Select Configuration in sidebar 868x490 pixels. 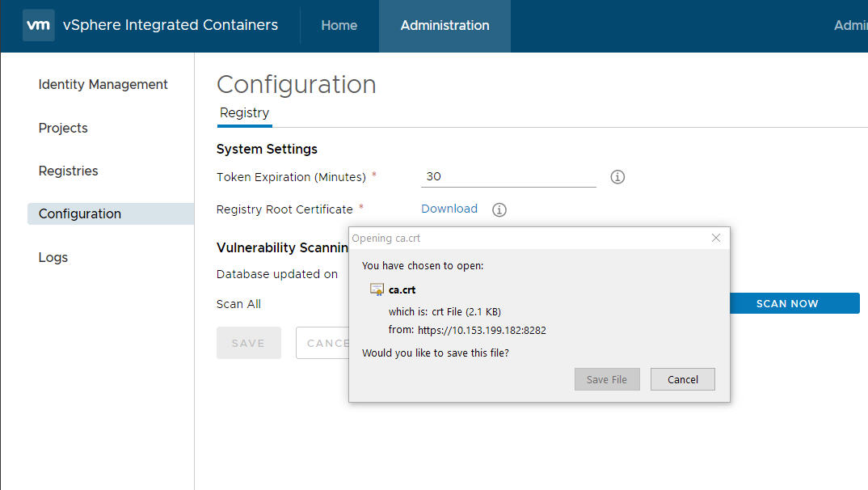click(x=111, y=213)
